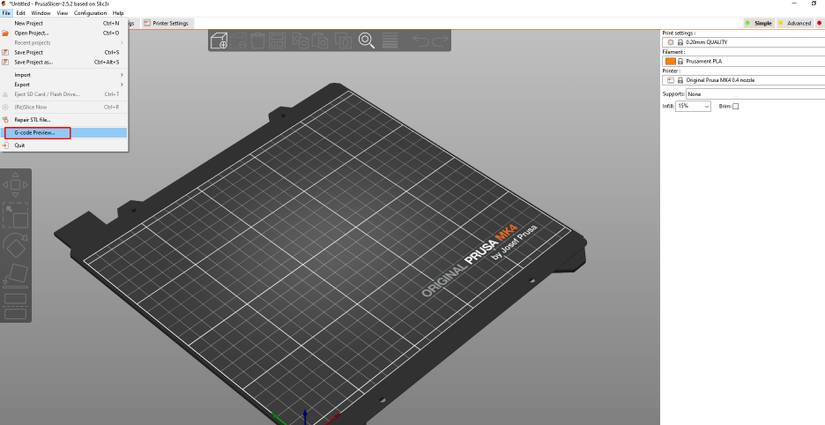This screenshot has height=425, width=825.
Task: Open the View menu
Action: [62, 13]
